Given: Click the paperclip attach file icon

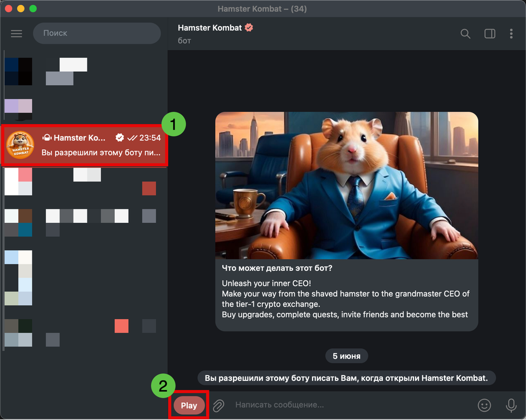Looking at the screenshot, I should tap(218, 405).
